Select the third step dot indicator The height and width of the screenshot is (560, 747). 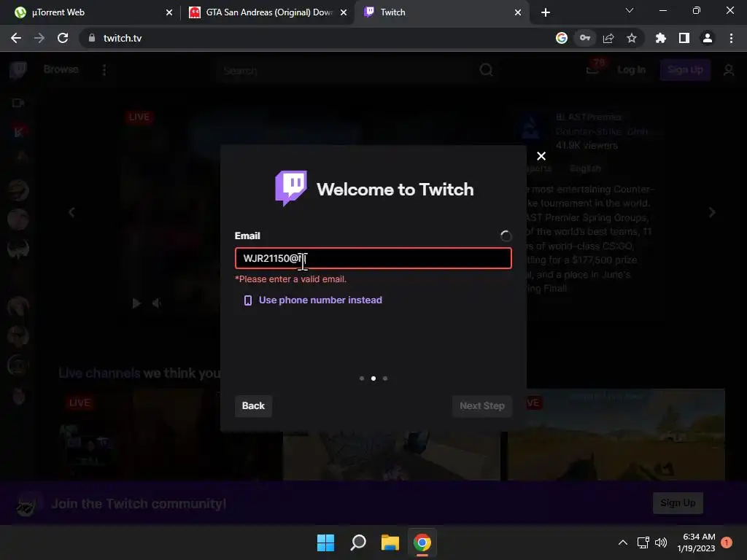385,378
